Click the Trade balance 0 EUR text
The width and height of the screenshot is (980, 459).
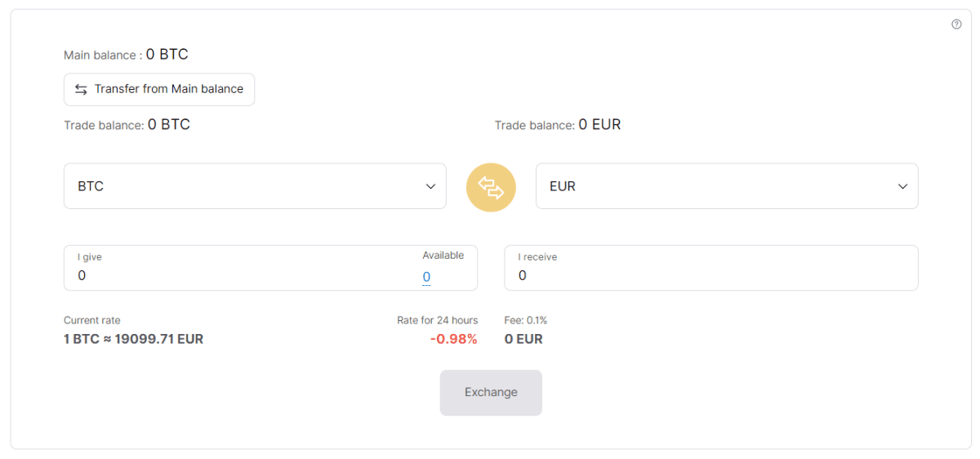pyautogui.click(x=558, y=125)
